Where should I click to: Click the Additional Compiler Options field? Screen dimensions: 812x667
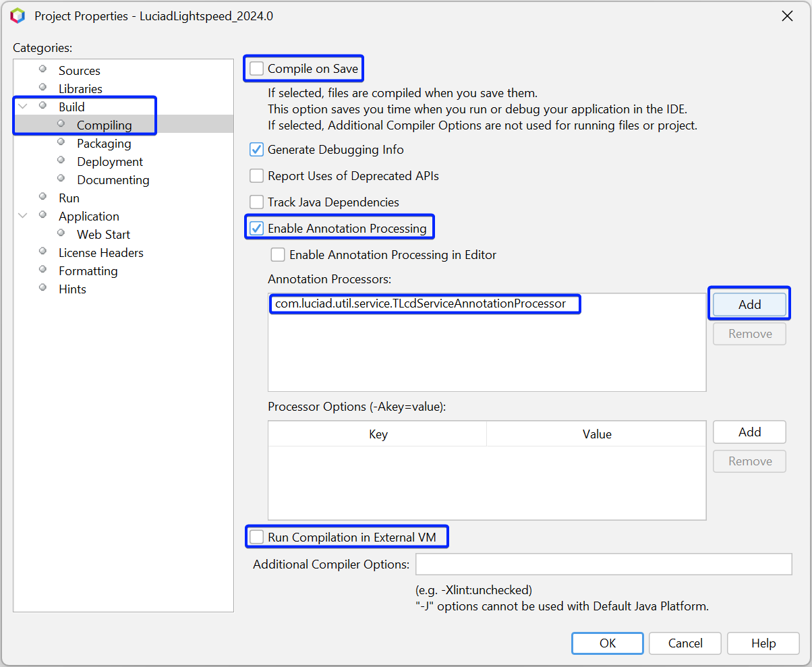coord(604,564)
